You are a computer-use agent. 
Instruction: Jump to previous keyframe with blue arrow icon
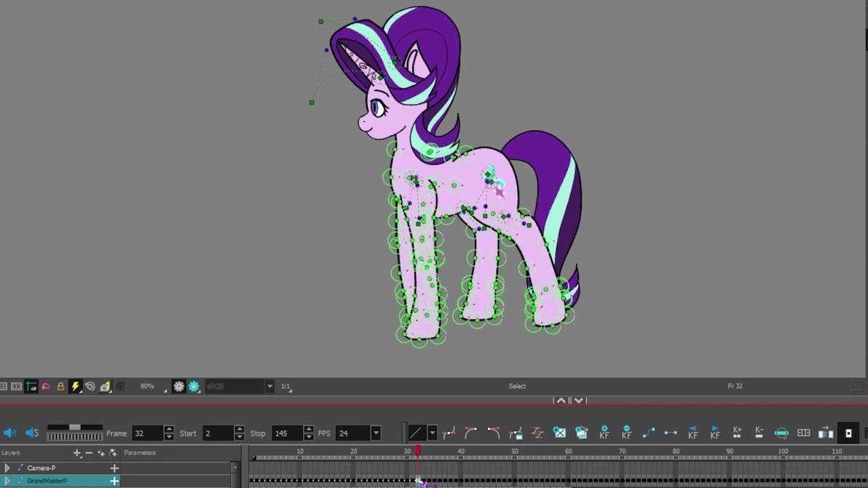click(x=693, y=433)
